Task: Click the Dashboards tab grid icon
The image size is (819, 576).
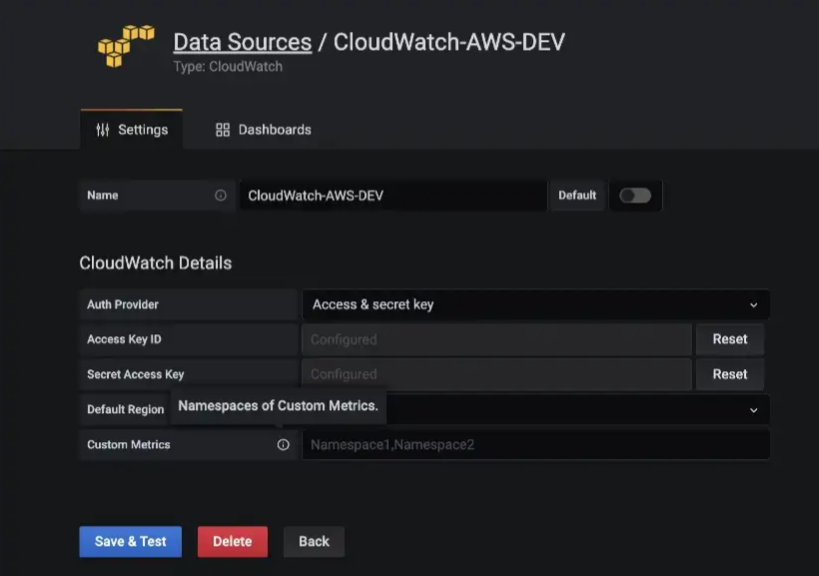Action: pyautogui.click(x=223, y=130)
